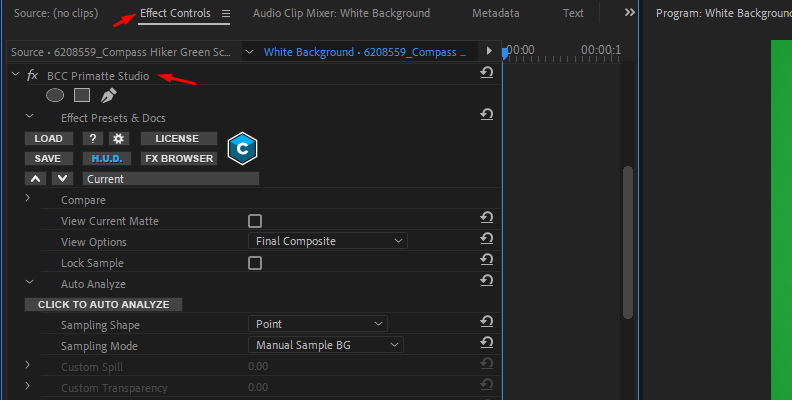Click the LICENSE button
The height and width of the screenshot is (400, 792).
[x=178, y=138]
